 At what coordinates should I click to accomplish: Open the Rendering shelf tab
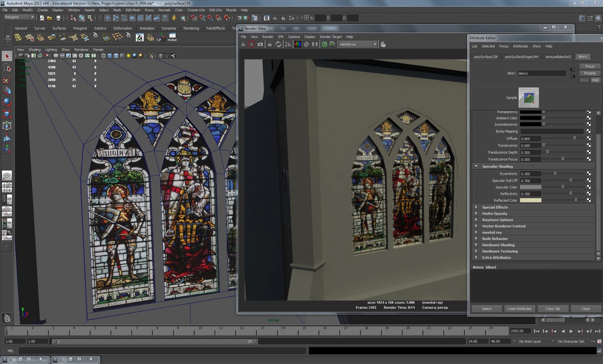191,28
